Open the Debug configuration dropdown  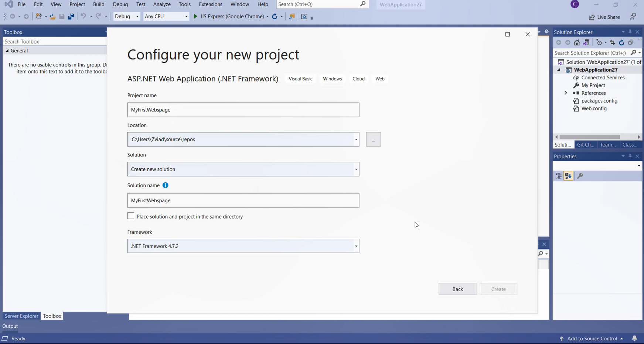127,17
